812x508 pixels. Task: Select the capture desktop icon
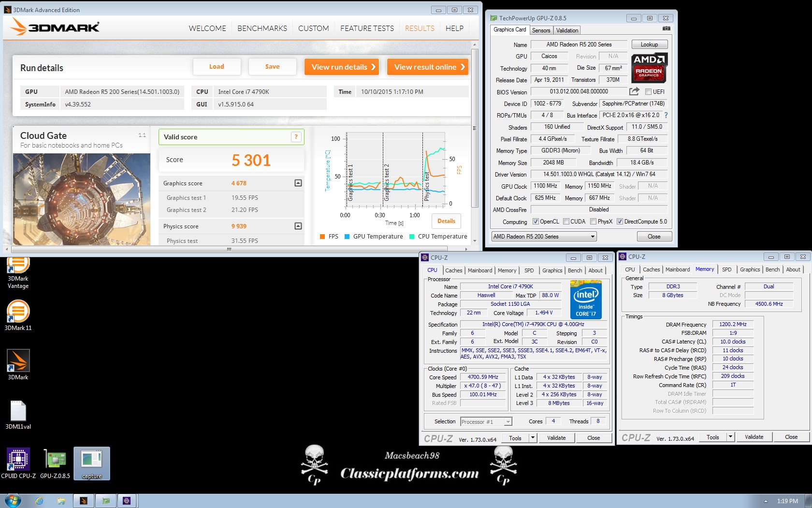(92, 463)
